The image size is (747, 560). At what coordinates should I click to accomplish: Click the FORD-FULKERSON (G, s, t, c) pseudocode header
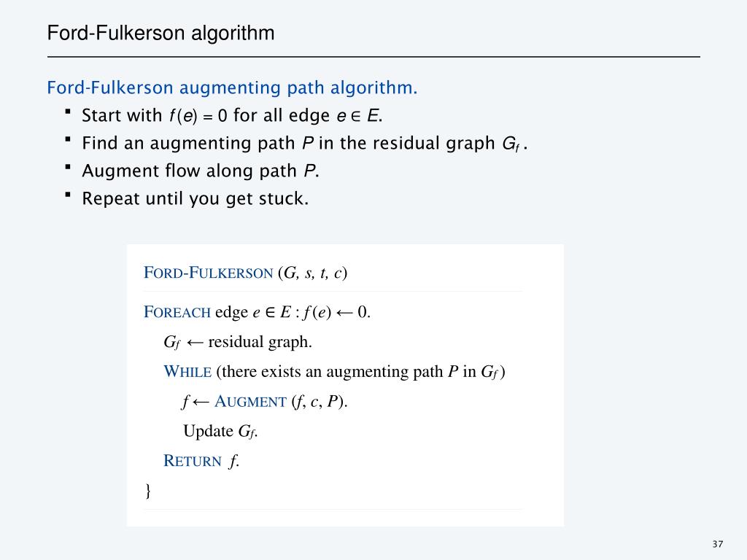245,273
